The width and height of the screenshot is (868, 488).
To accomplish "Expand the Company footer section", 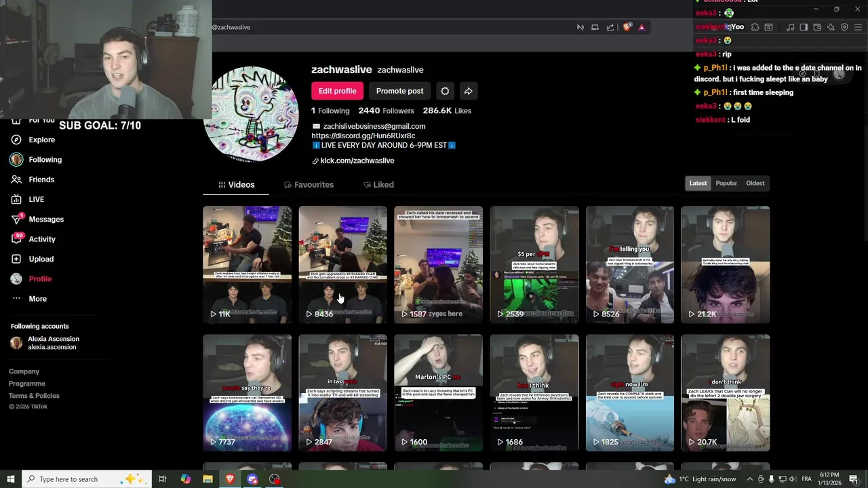I will [24, 371].
